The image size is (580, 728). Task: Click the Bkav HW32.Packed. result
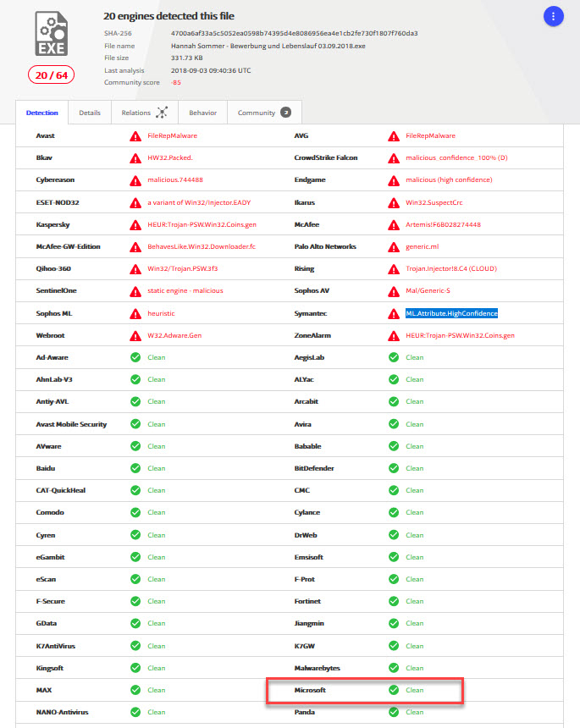(170, 157)
